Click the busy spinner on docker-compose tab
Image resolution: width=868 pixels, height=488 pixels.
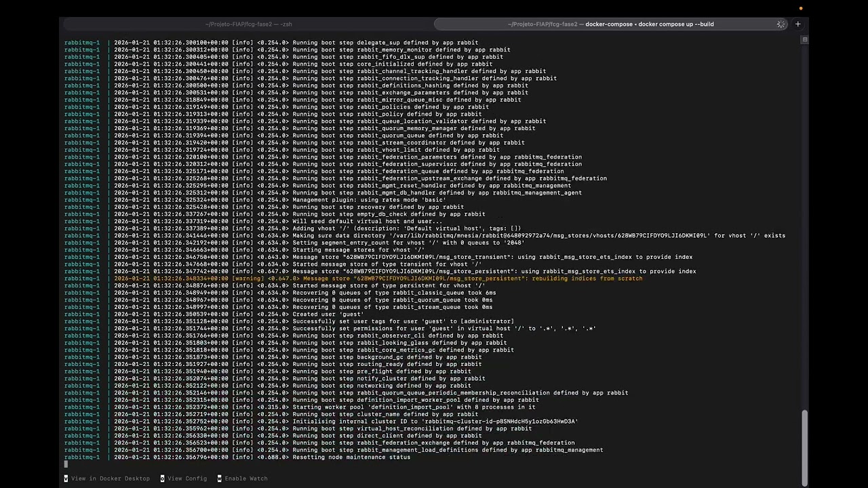[x=781, y=24]
